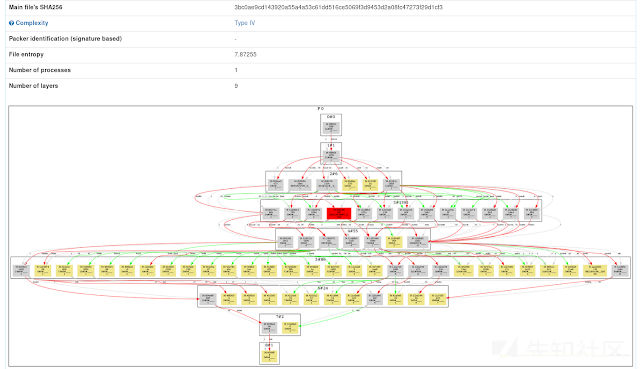Select the red highlighted node in the graph
The width and height of the screenshot is (640, 369).
pos(339,213)
